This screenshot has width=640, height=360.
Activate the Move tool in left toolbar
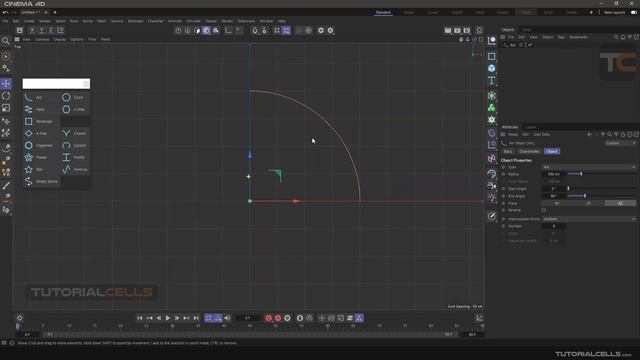[6, 84]
